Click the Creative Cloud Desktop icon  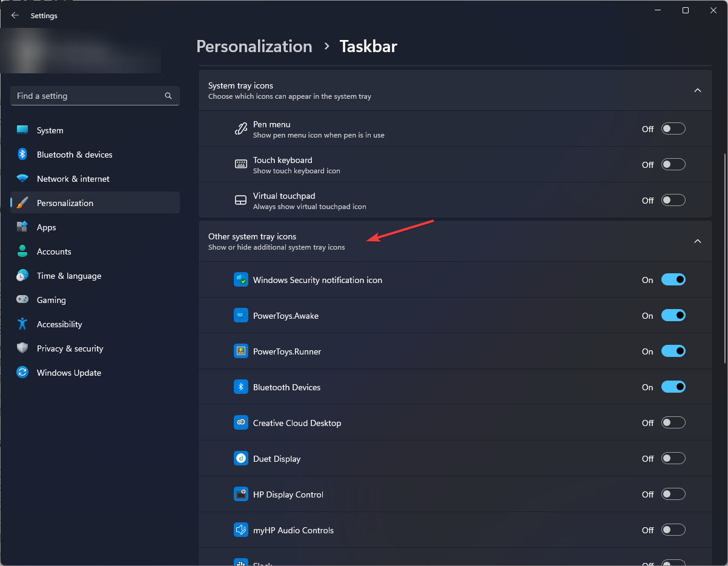[241, 423]
